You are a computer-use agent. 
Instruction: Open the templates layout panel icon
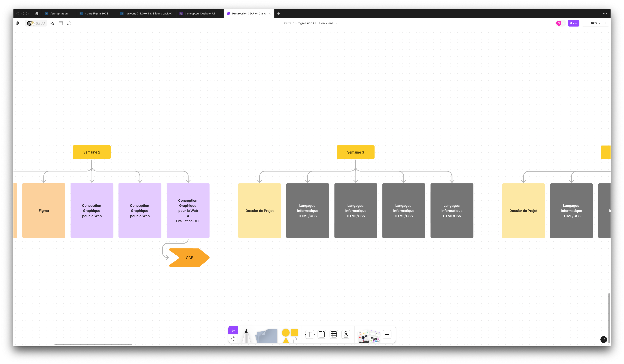pyautogui.click(x=61, y=23)
